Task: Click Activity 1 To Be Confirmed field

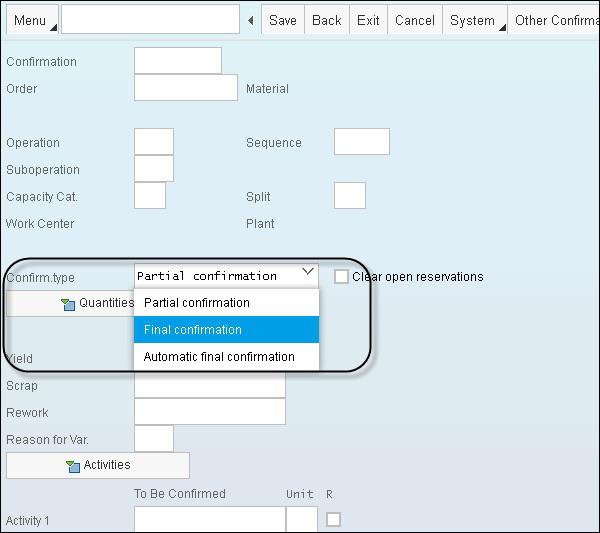Action: (210, 519)
